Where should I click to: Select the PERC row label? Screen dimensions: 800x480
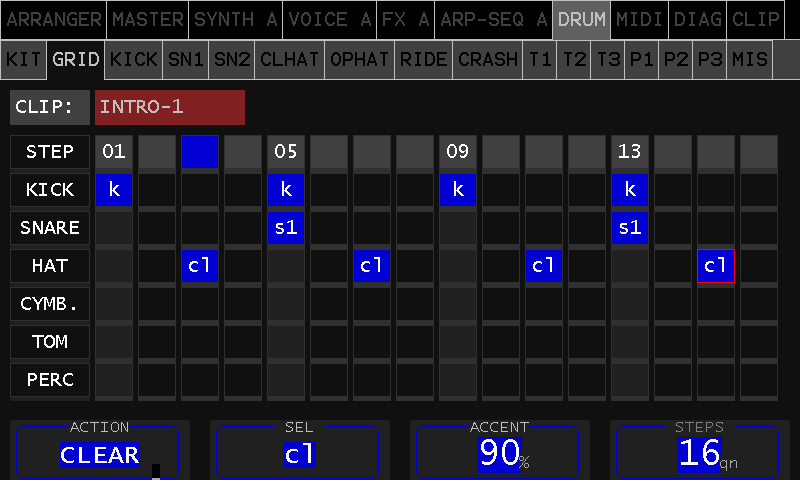[x=50, y=380]
